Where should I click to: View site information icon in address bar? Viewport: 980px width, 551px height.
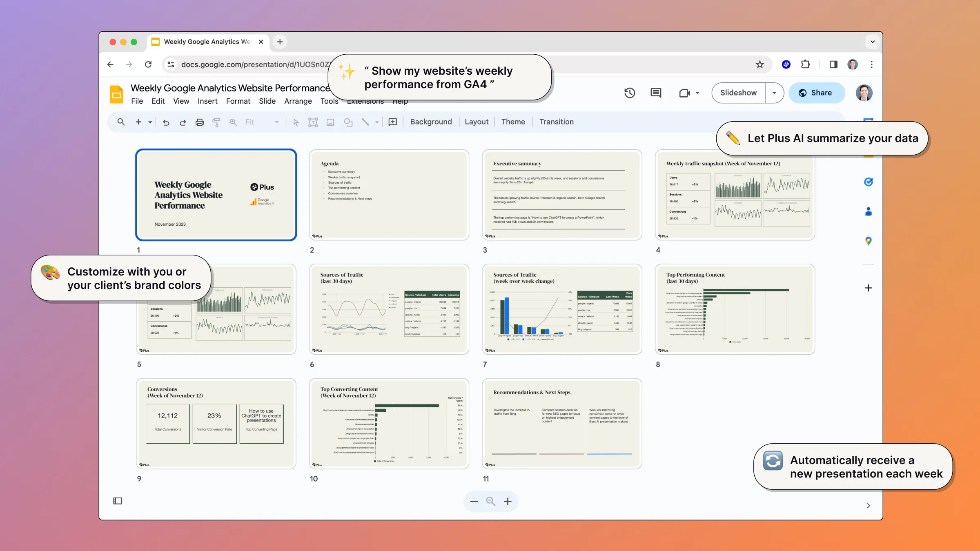171,64
